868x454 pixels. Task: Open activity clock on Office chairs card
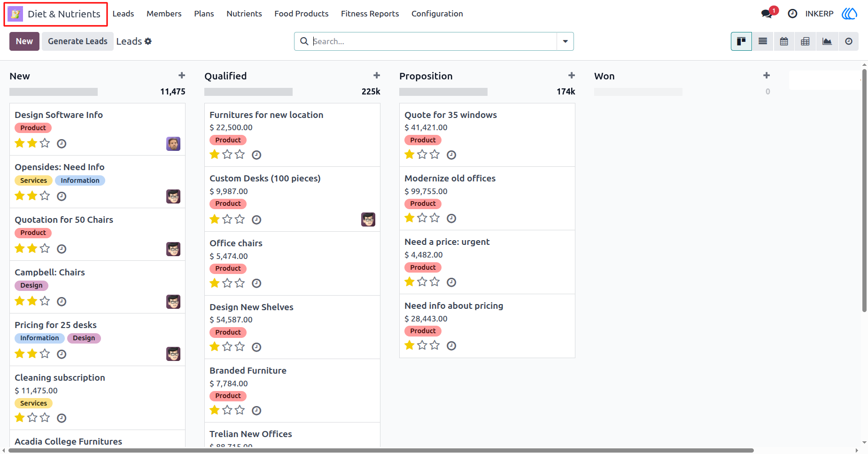tap(256, 283)
